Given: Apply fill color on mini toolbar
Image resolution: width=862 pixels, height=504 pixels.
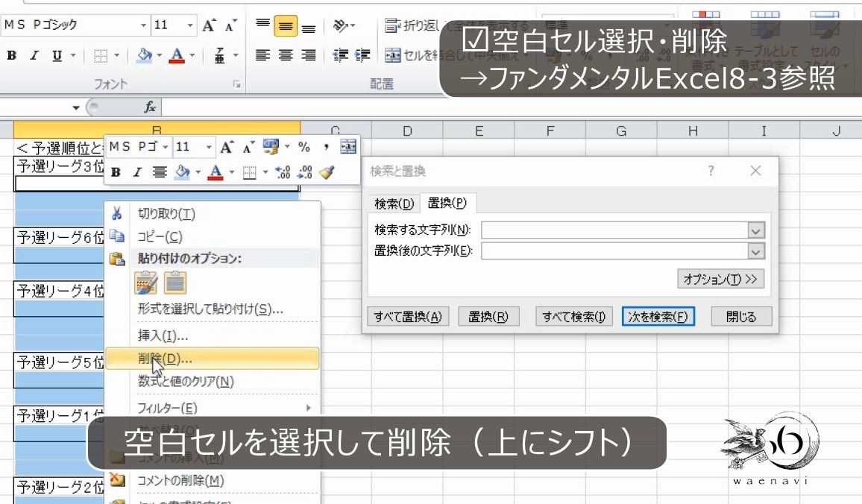Looking at the screenshot, I should pos(182,172).
